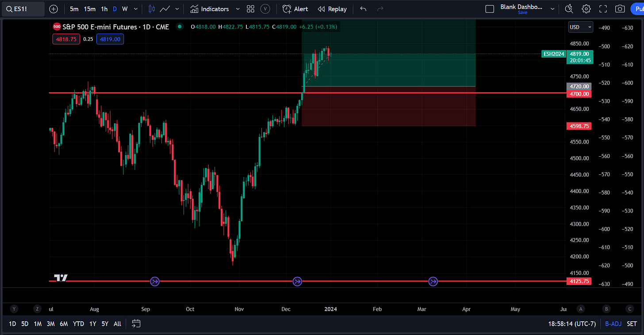Set date range to YTD
The image size is (644, 335).
tap(78, 324)
